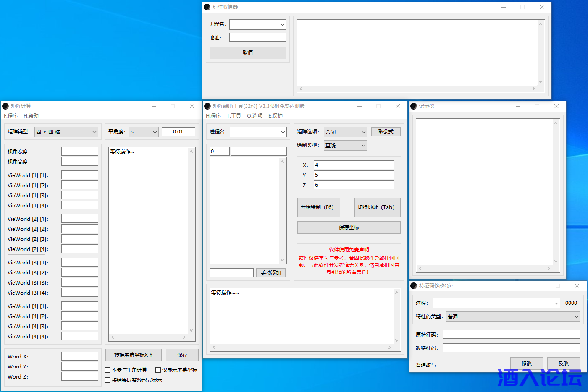This screenshot has width=588, height=392.
Task: Check the 仅显示屏幕坐标 option
Action: point(158,370)
